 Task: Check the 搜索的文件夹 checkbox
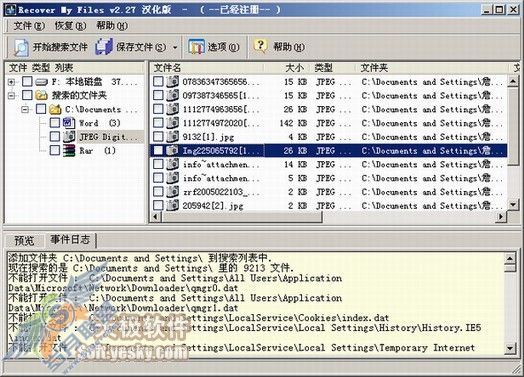27,95
